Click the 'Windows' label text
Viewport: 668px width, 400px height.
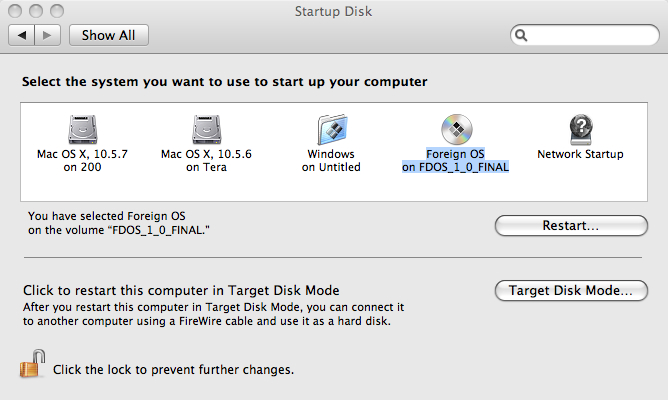(x=331, y=154)
